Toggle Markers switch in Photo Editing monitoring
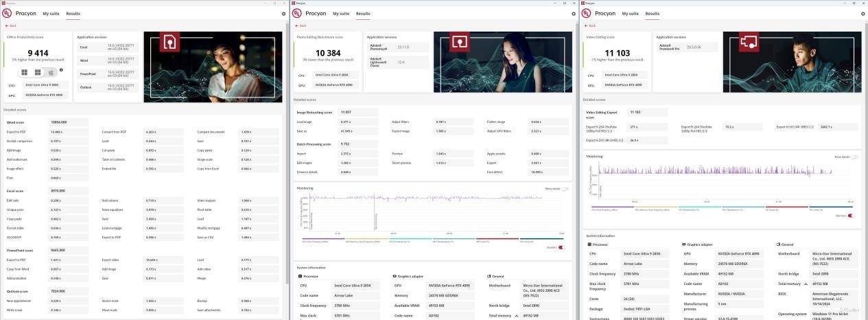The image size is (868, 320). (561, 247)
